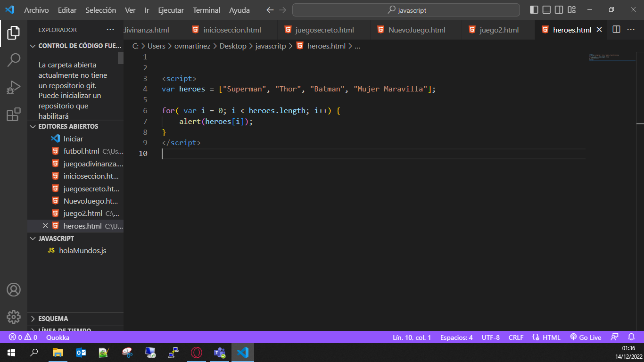Image resolution: width=644 pixels, height=362 pixels.
Task: Start Go Live server
Action: coord(586,337)
